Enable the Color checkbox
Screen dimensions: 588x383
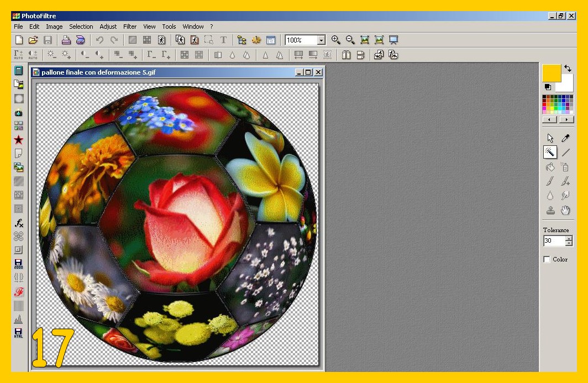(547, 259)
